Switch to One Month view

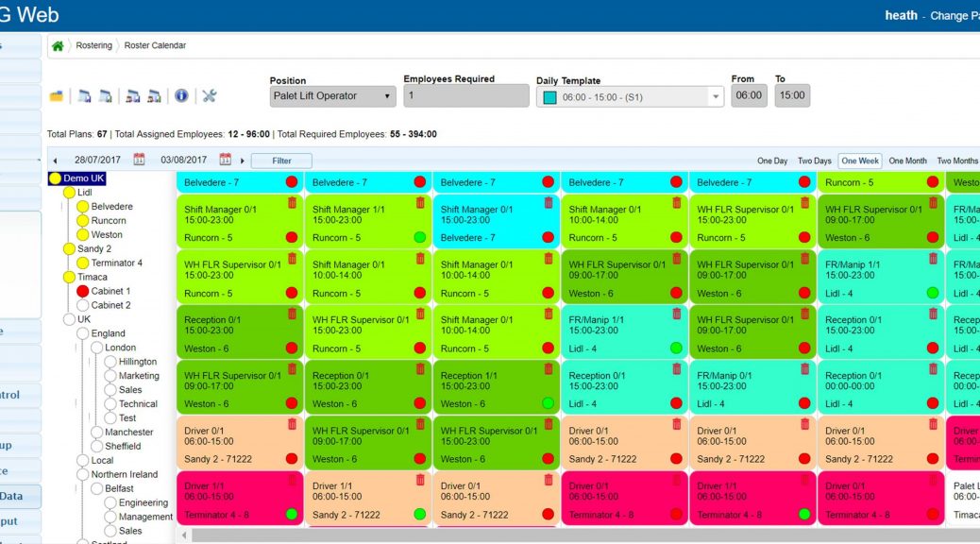(907, 161)
